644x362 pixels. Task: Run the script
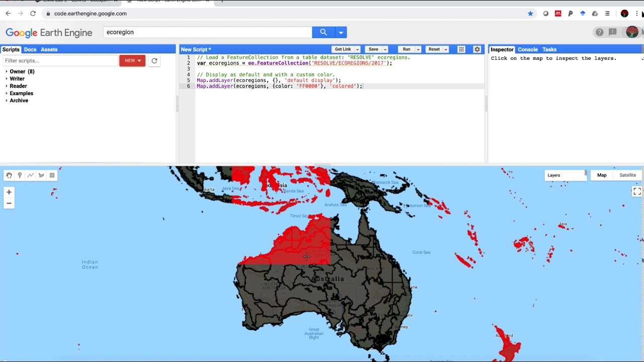[x=407, y=49]
